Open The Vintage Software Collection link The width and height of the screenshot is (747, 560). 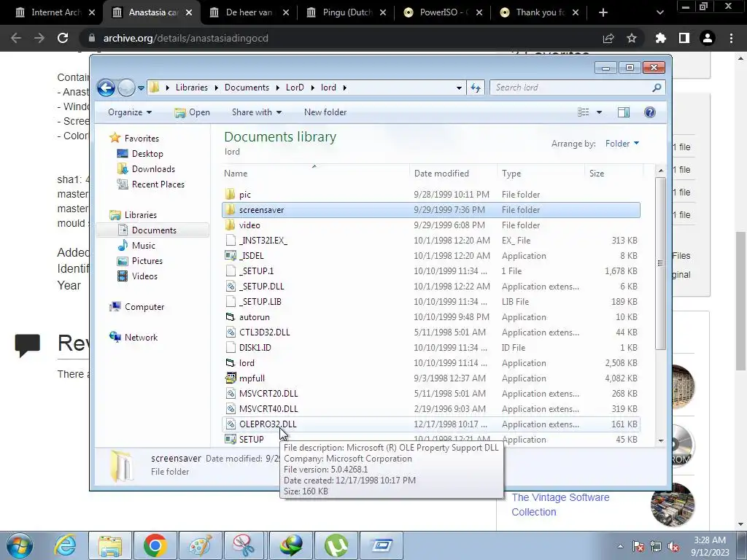tap(560, 505)
